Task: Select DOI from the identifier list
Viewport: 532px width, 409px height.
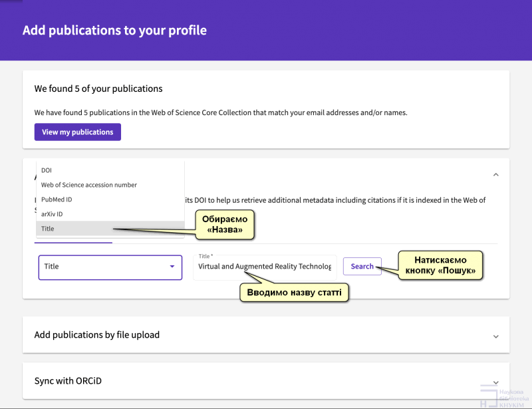Action: click(x=47, y=170)
